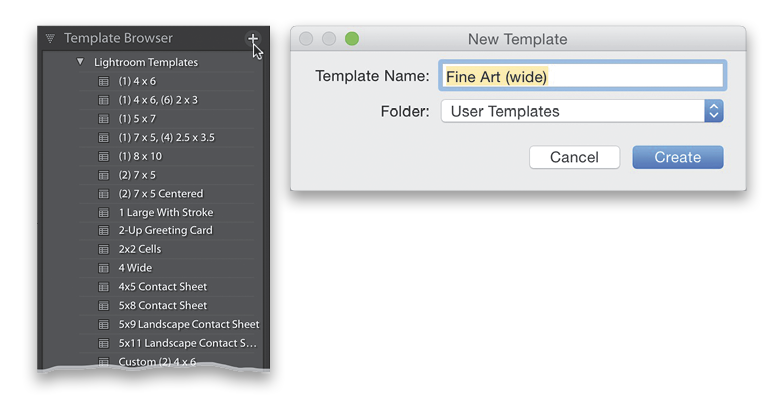Click the template icon beside 4x5 Contact Sheet
The image size is (784, 401).
(104, 287)
